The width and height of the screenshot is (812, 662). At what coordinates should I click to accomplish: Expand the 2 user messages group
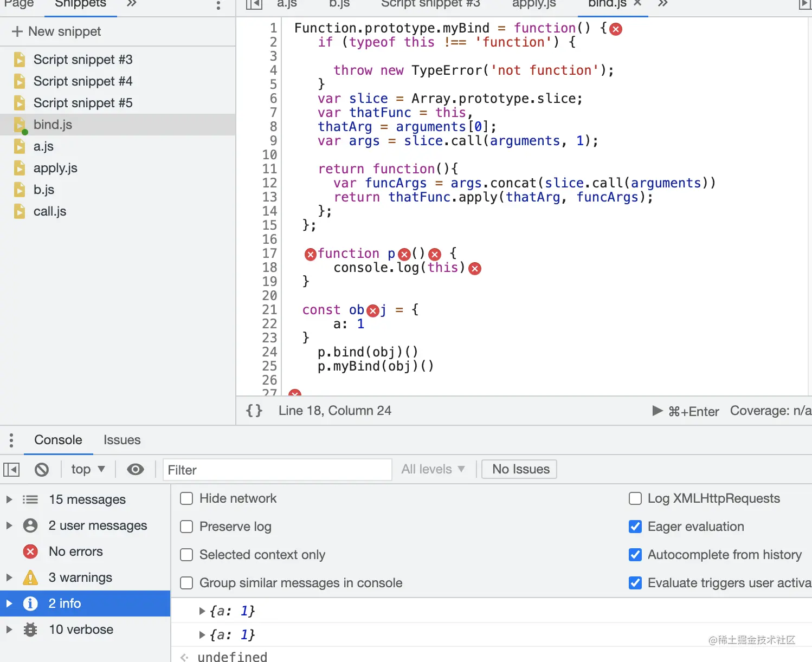(9, 525)
